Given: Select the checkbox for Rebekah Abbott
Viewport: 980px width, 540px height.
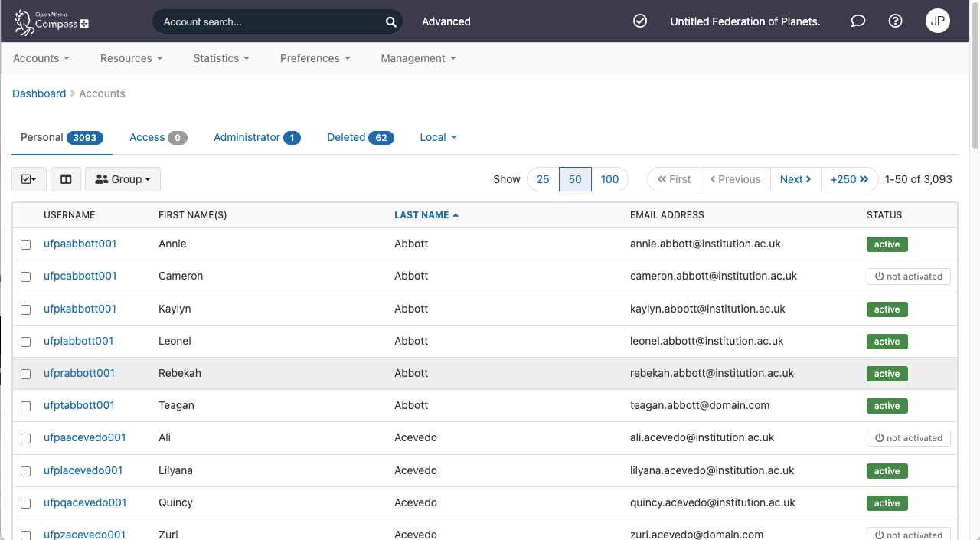Looking at the screenshot, I should point(26,374).
